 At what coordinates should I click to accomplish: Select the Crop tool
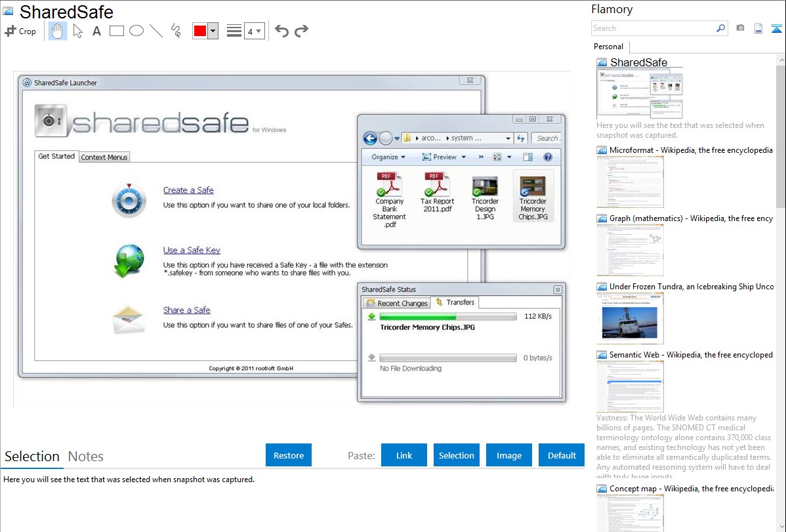click(20, 31)
